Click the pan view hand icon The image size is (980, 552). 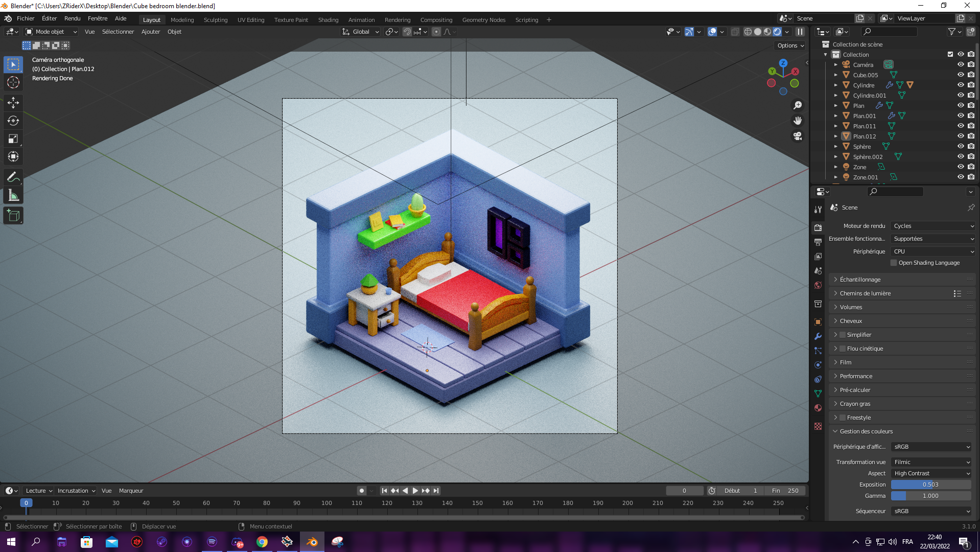pyautogui.click(x=798, y=121)
